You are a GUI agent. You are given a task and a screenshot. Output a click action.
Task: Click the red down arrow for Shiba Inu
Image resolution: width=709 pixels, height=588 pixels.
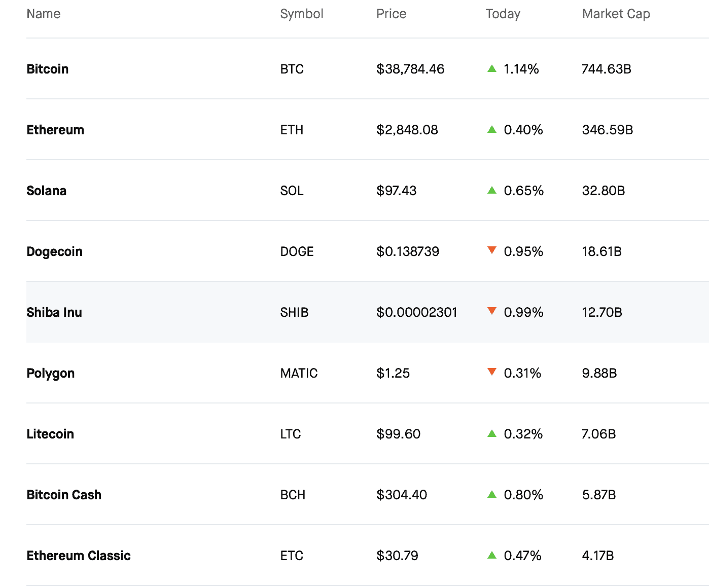point(491,311)
